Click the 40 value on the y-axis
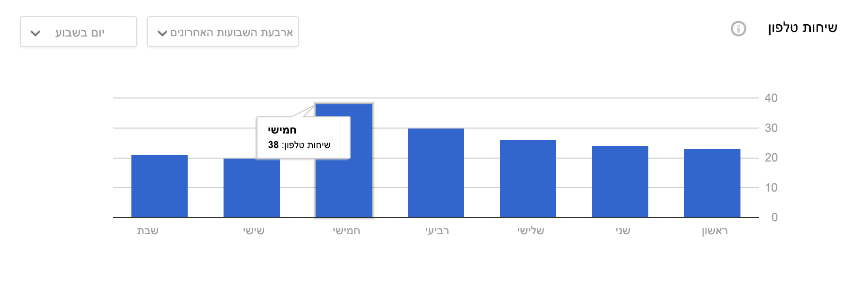This screenshot has height=292, width=868. pyautogui.click(x=771, y=98)
